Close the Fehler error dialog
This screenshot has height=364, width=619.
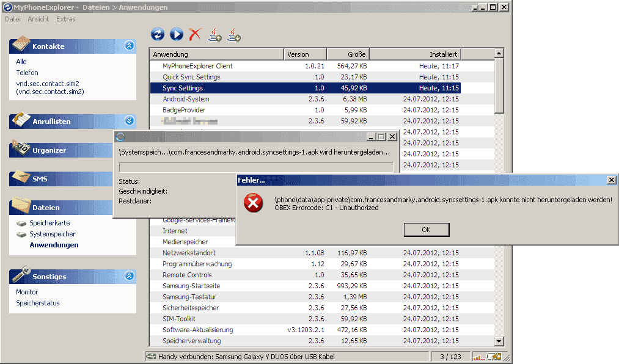pyautogui.click(x=612, y=180)
